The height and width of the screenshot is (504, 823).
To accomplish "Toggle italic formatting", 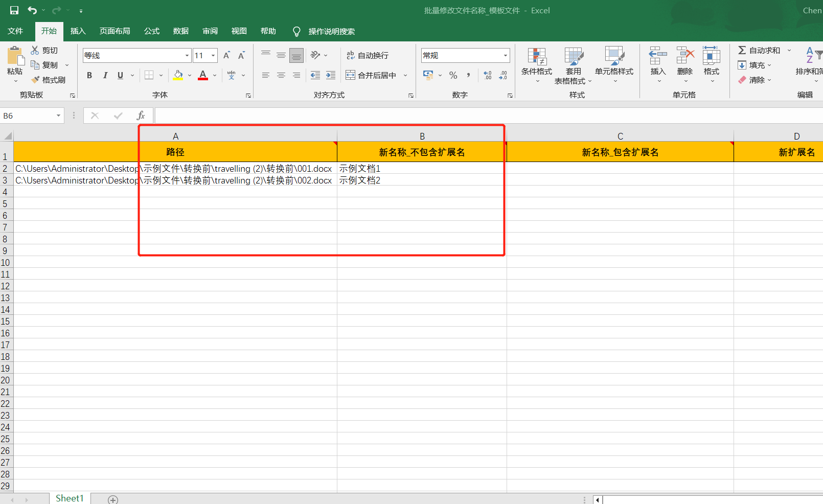I will point(105,75).
